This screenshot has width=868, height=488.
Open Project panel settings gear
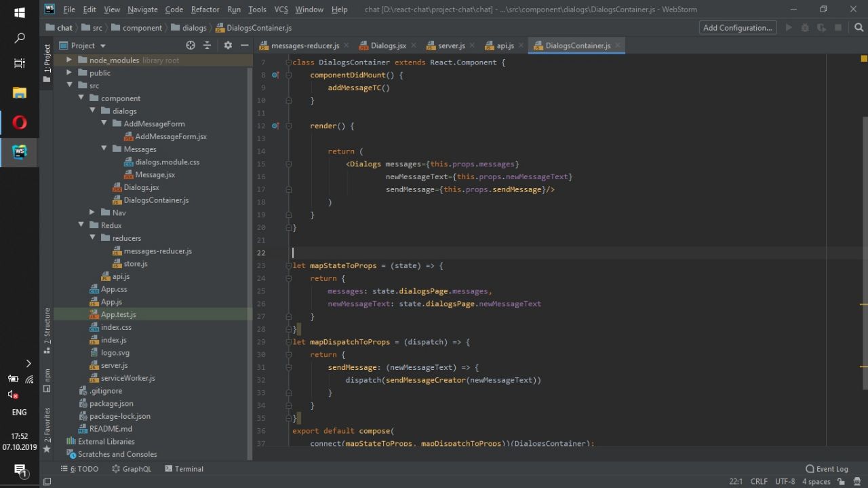pyautogui.click(x=228, y=45)
